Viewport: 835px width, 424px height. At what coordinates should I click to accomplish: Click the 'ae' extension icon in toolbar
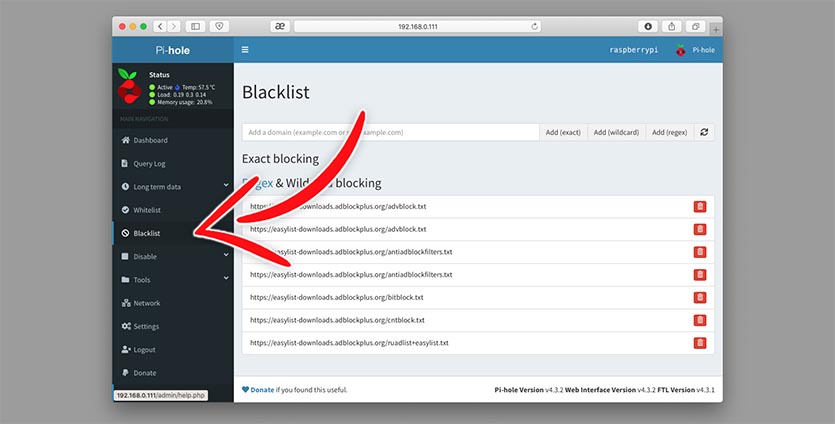(x=280, y=26)
